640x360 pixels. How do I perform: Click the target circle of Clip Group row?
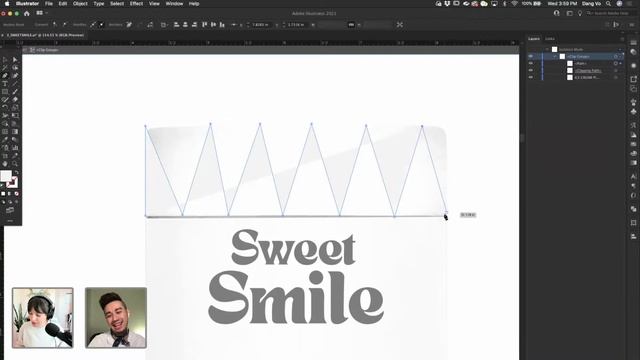(616, 56)
